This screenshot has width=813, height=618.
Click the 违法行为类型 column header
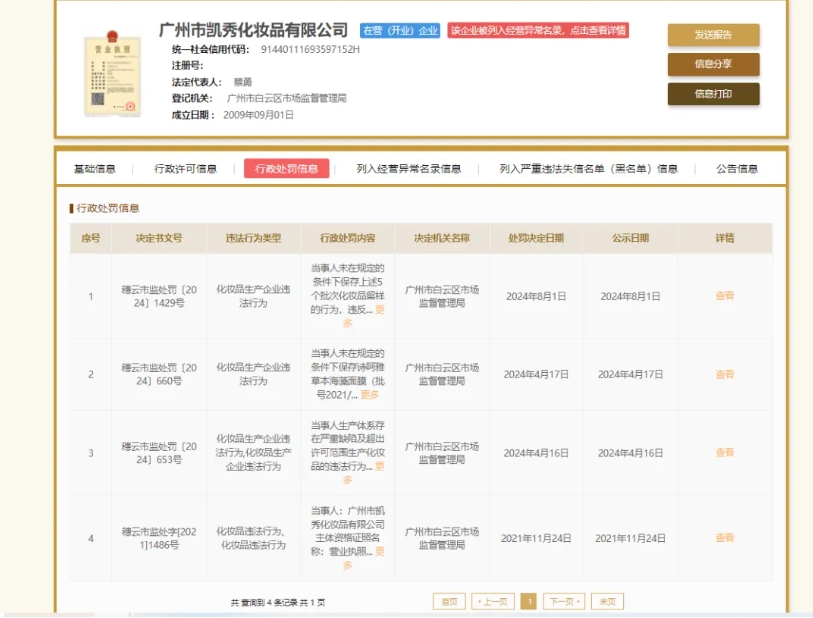pyautogui.click(x=253, y=238)
